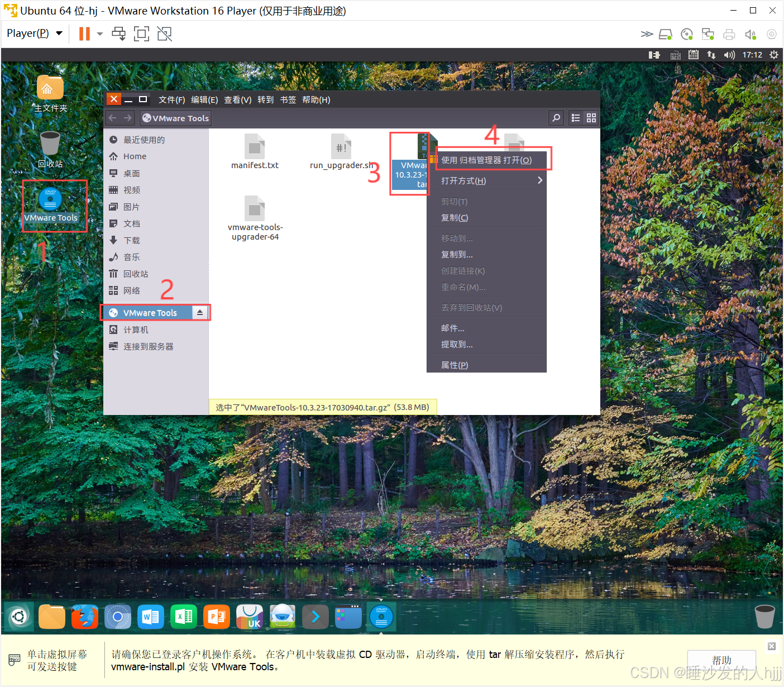Open the 查看(V) menu
784x687 pixels.
pyautogui.click(x=238, y=99)
